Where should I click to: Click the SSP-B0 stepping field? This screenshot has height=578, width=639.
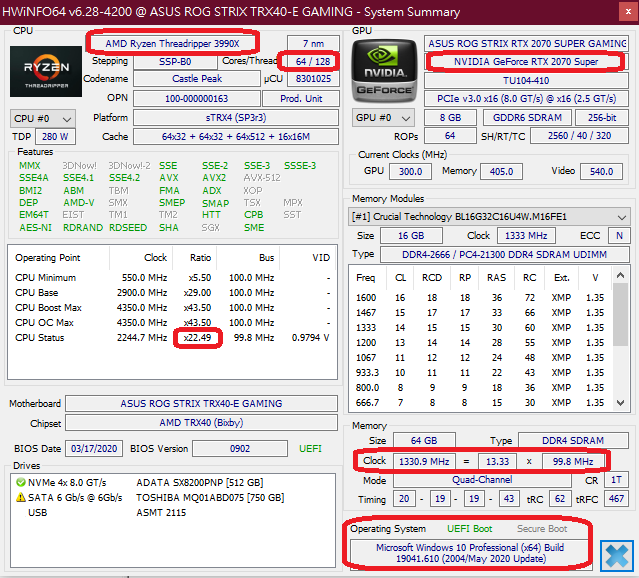point(175,62)
